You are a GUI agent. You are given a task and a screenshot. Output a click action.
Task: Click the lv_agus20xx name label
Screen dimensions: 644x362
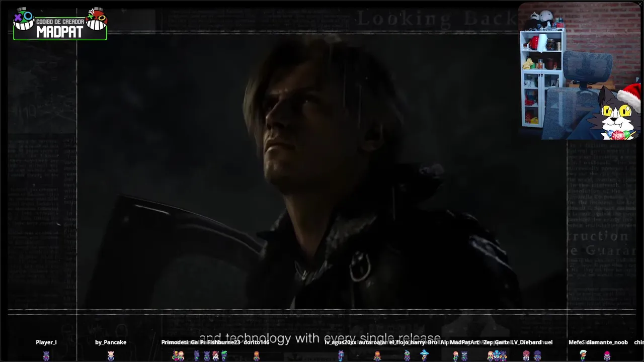coord(341,342)
